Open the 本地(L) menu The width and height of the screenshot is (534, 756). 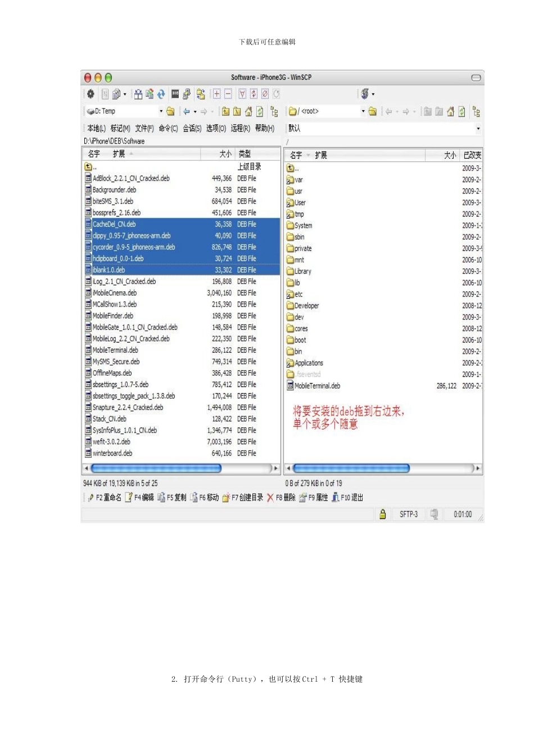pyautogui.click(x=96, y=128)
